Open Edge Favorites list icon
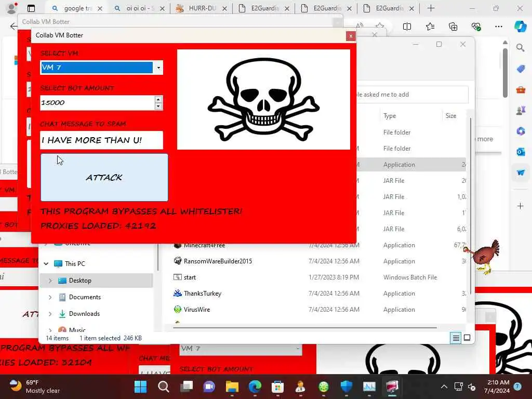 [x=430, y=26]
